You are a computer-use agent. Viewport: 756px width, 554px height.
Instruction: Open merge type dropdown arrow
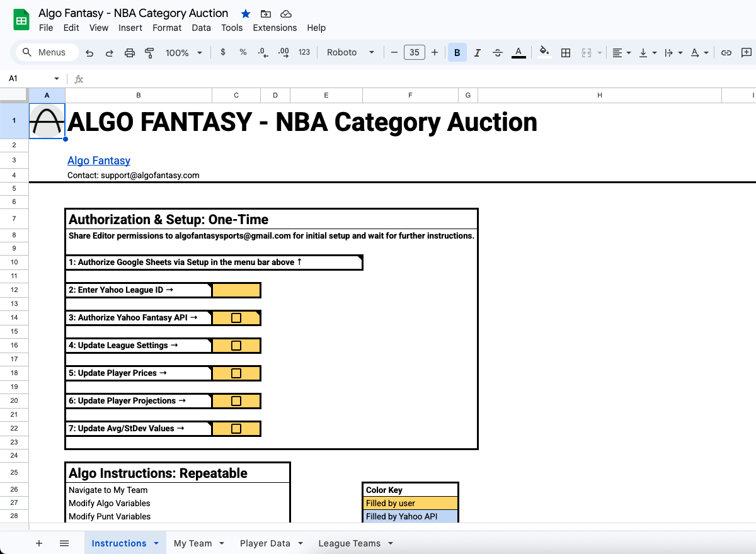click(600, 53)
